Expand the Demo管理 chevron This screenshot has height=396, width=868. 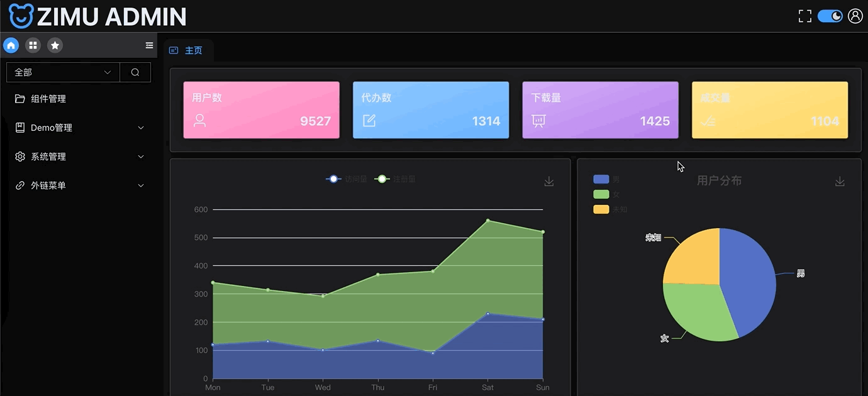pyautogui.click(x=141, y=128)
